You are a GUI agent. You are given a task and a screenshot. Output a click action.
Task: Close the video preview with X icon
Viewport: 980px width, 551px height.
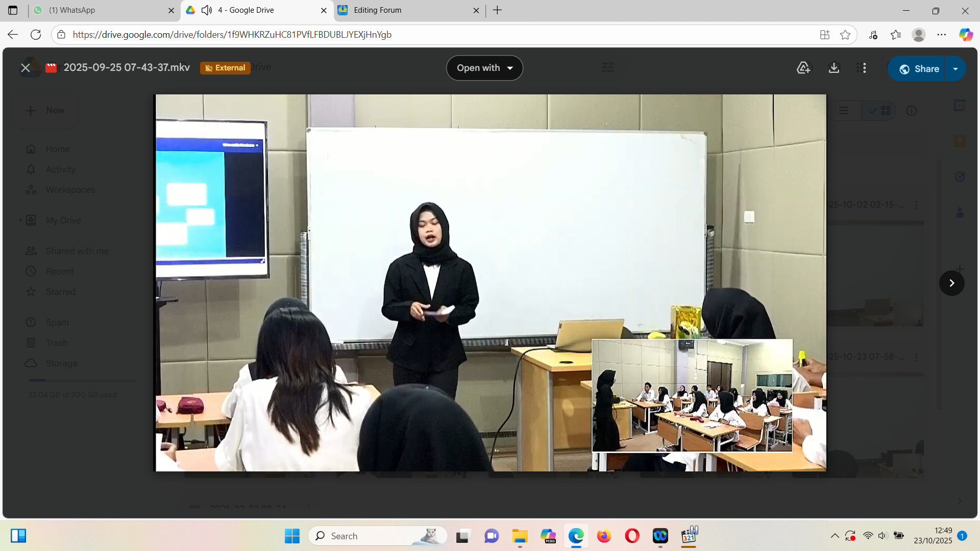pyautogui.click(x=25, y=68)
